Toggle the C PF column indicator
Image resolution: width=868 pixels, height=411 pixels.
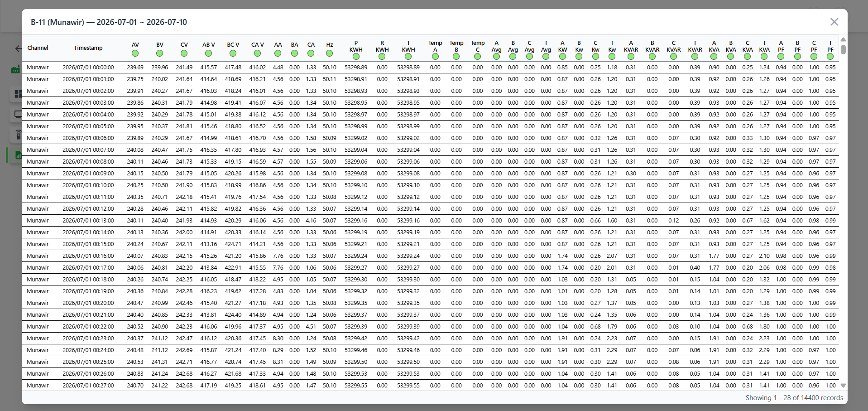click(814, 57)
